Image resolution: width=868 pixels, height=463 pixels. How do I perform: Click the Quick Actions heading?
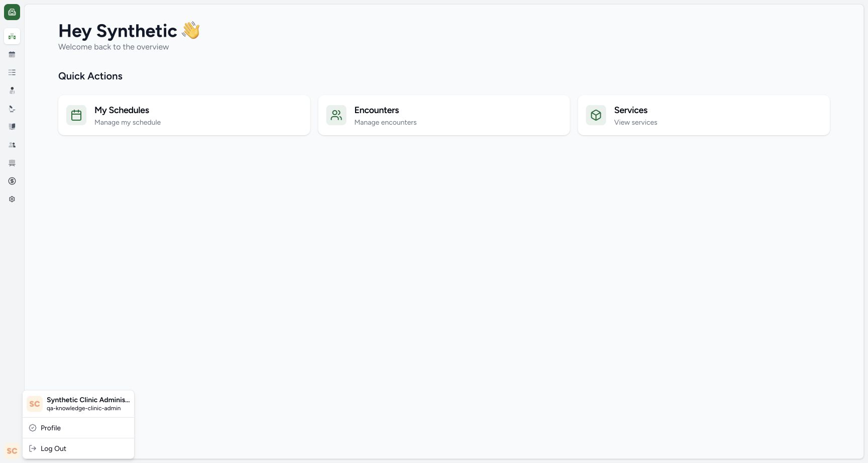tap(90, 76)
